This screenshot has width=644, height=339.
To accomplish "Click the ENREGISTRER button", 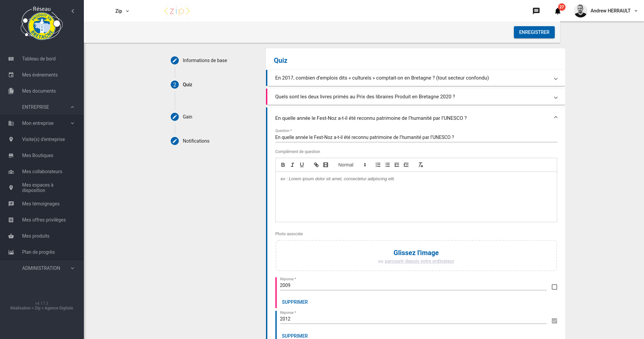I will click(534, 32).
